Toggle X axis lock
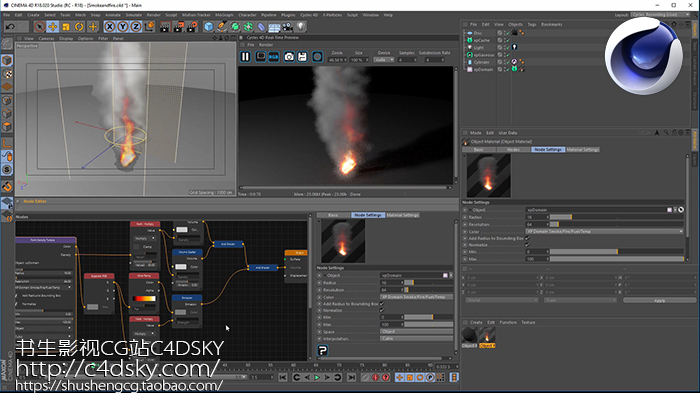Viewport: 700px width, 393px height. click(x=109, y=27)
